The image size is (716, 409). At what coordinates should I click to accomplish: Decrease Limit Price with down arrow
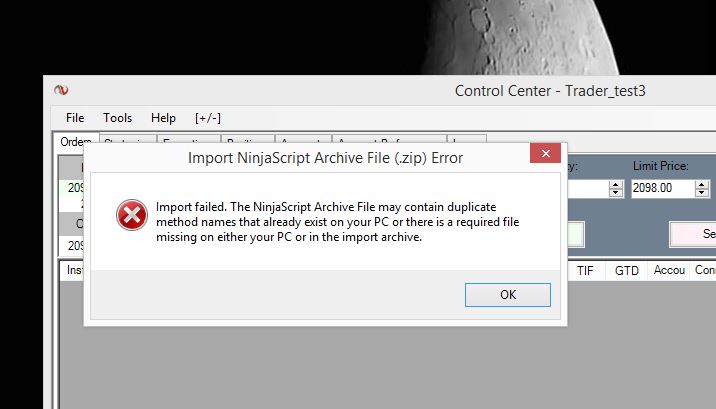point(702,193)
